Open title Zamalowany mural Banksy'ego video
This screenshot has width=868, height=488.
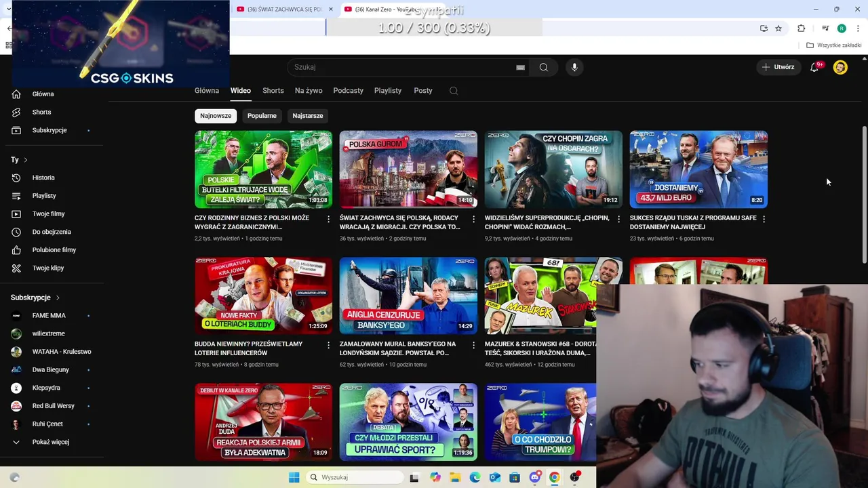pos(398,348)
